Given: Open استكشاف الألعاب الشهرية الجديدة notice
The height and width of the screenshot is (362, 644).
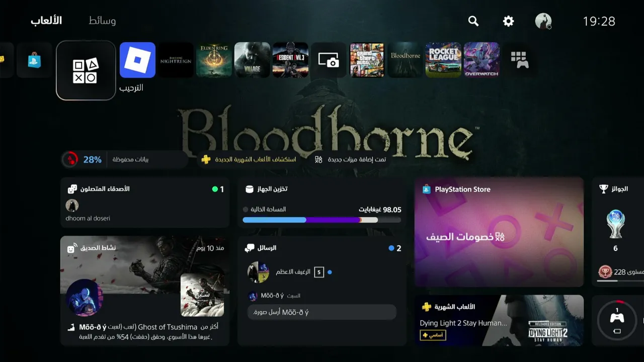Looking at the screenshot, I should tap(248, 159).
